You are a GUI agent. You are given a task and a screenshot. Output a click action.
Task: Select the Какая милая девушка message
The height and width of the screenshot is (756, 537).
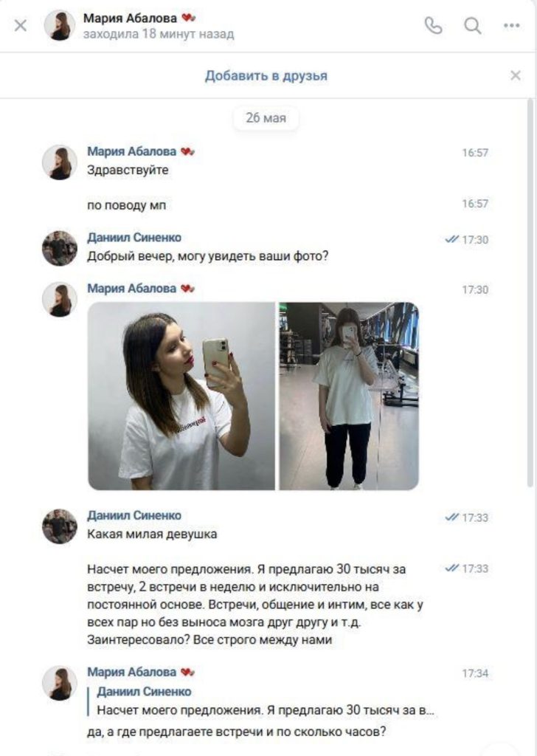click(152, 535)
